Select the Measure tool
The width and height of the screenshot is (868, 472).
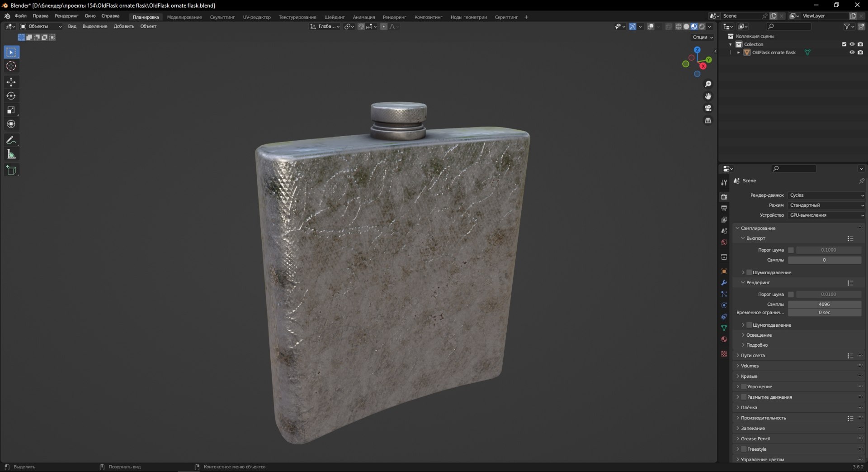coord(11,154)
